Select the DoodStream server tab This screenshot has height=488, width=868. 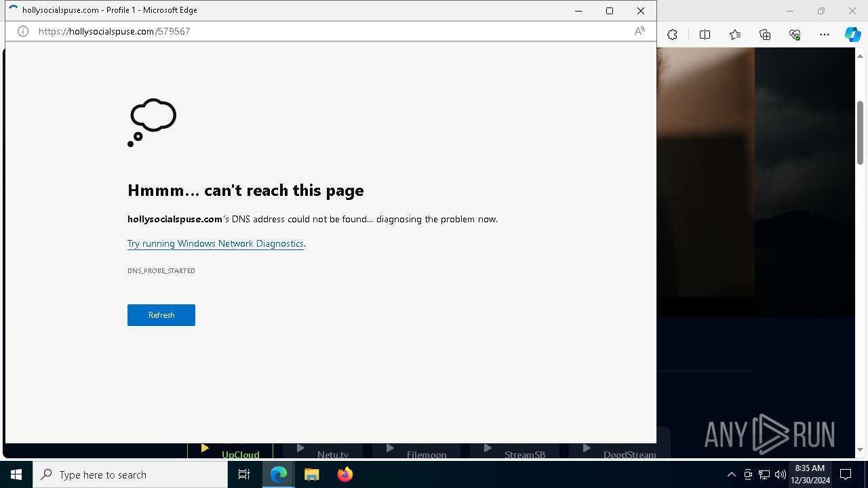(x=619, y=451)
